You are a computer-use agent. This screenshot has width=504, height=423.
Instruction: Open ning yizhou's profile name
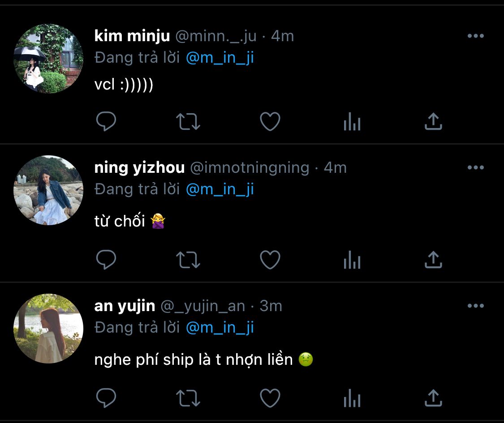pos(139,168)
